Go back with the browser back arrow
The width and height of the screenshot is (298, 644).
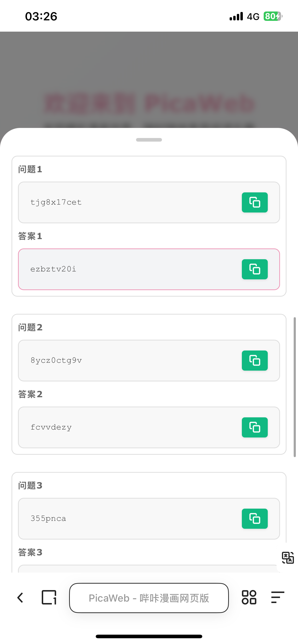pos(20,598)
